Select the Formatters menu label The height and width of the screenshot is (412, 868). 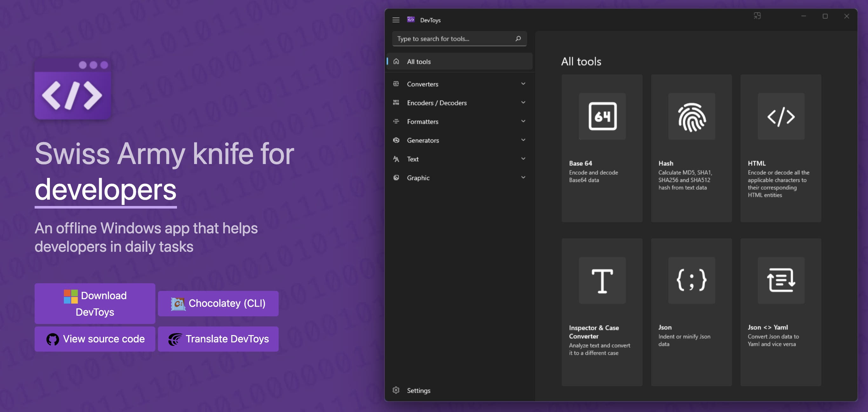pos(423,121)
